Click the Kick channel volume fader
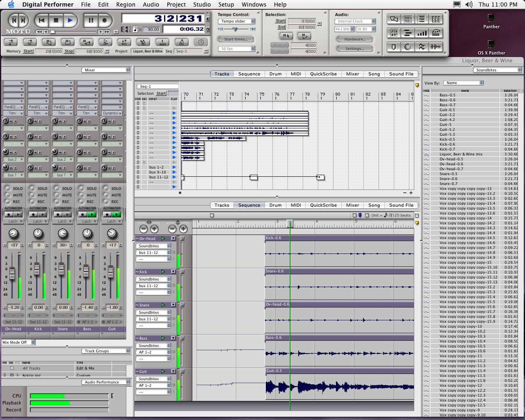This screenshot has height=420, width=525. point(37,269)
